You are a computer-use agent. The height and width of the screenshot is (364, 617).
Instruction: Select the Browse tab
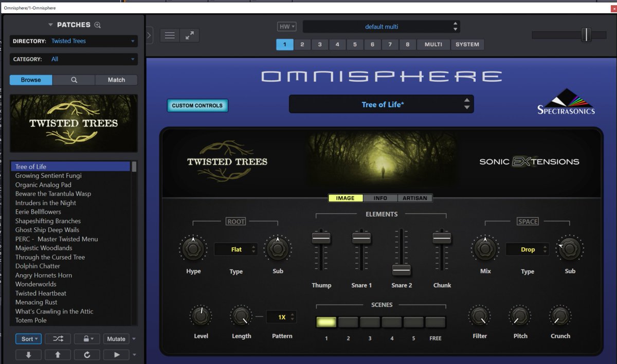pyautogui.click(x=31, y=80)
